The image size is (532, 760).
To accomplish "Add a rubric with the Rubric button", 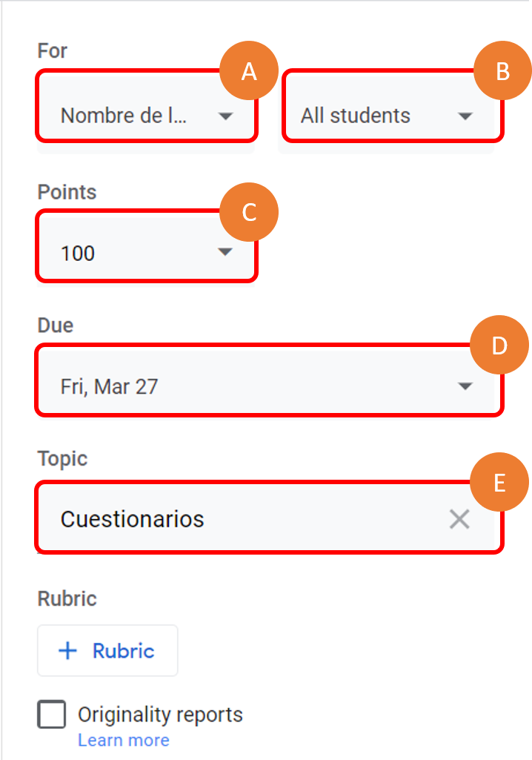I will [107, 651].
